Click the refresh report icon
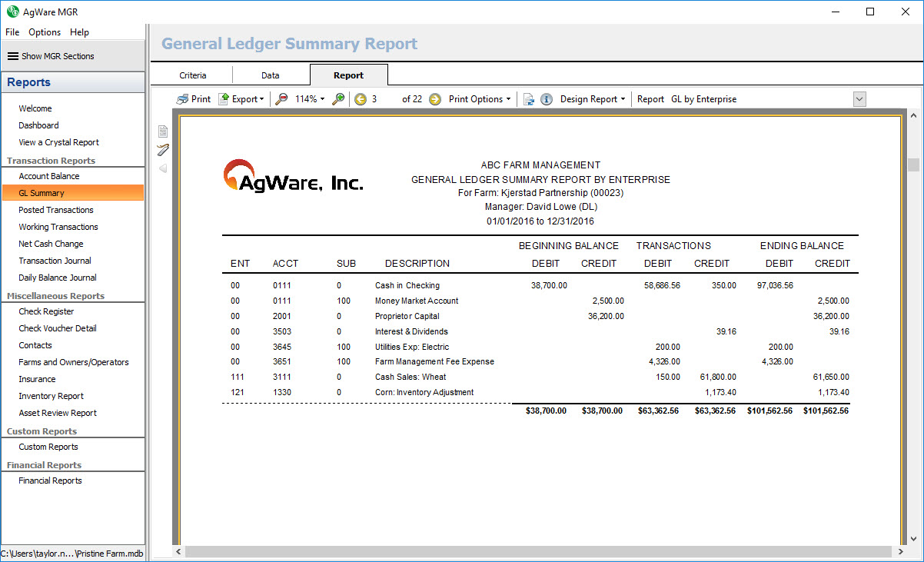Image resolution: width=924 pixels, height=562 pixels. click(529, 99)
